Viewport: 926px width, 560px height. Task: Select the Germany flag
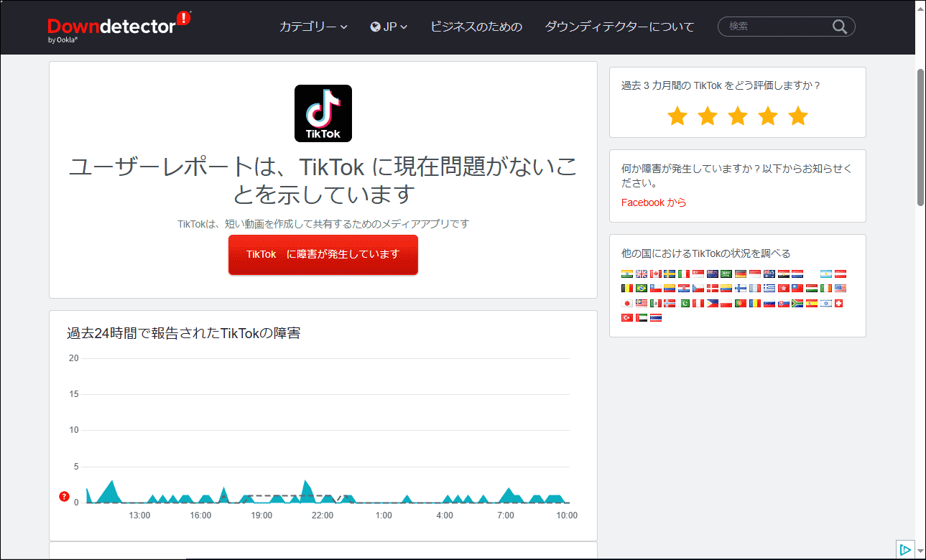click(x=741, y=274)
